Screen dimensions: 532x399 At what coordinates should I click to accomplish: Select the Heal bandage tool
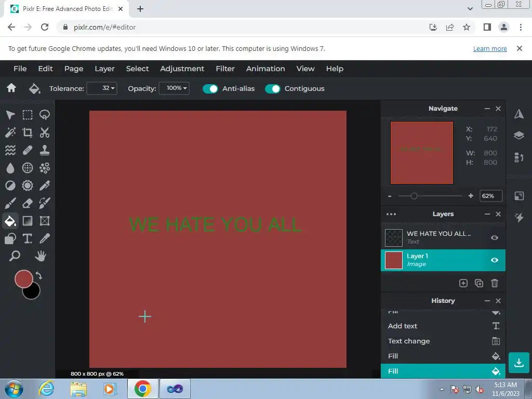28,150
